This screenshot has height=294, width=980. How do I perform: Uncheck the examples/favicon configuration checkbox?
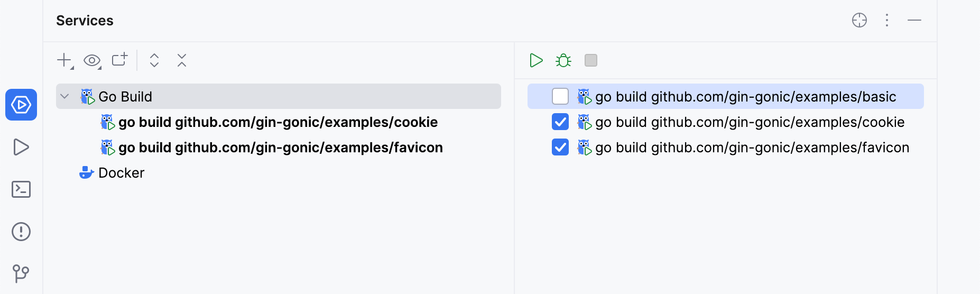560,147
